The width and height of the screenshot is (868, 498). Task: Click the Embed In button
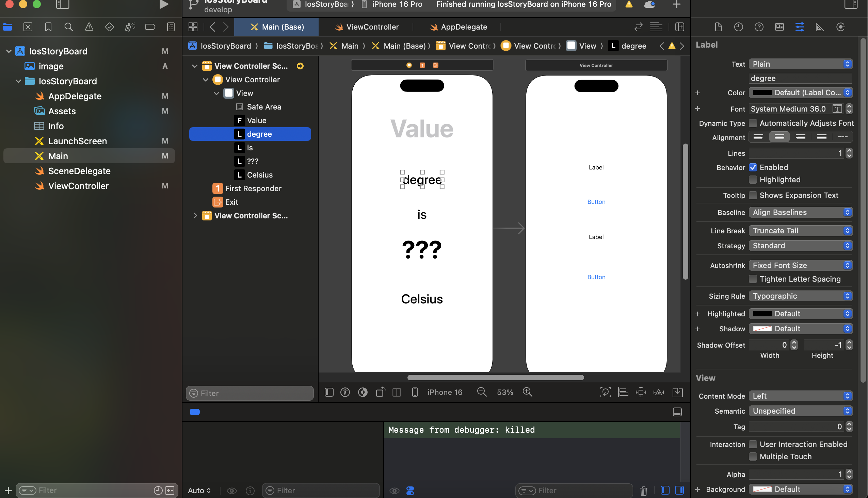(x=678, y=392)
